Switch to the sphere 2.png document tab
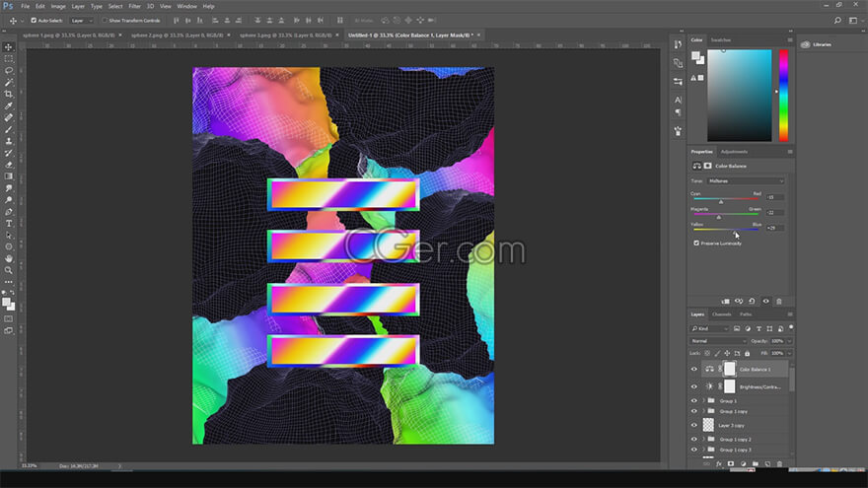 pyautogui.click(x=178, y=35)
